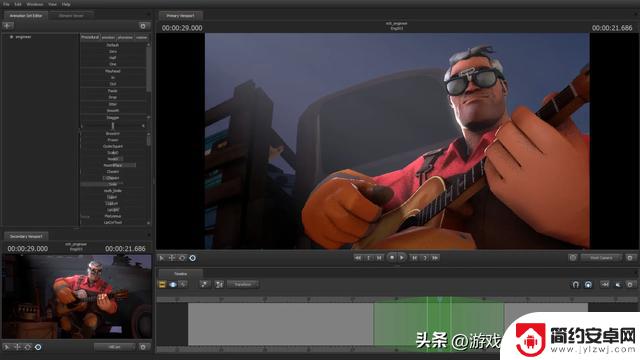Click the record button
This screenshot has height=360, width=640.
click(392, 258)
